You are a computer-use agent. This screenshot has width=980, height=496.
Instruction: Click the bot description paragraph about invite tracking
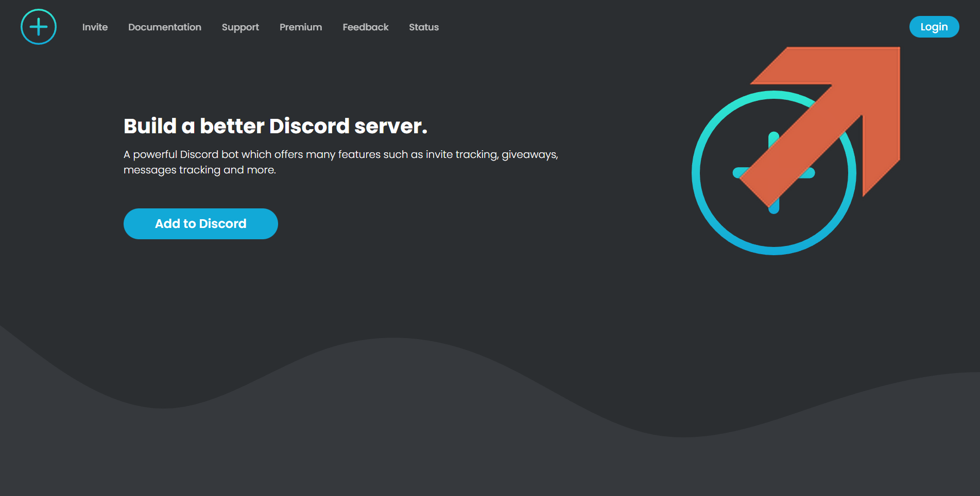[341, 162]
